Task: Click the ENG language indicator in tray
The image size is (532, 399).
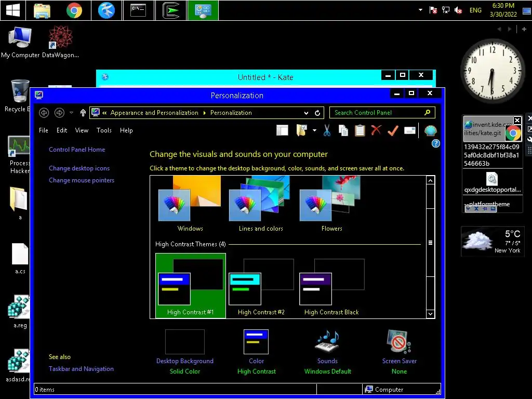Action: pyautogui.click(x=475, y=10)
